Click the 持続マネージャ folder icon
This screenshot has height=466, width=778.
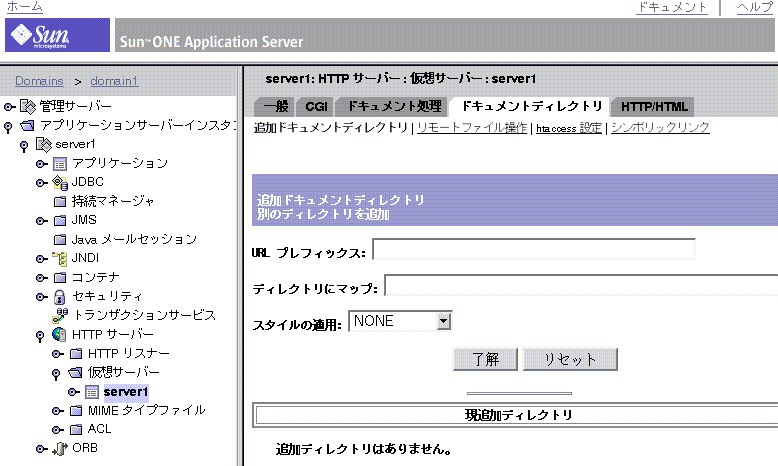[x=60, y=201]
